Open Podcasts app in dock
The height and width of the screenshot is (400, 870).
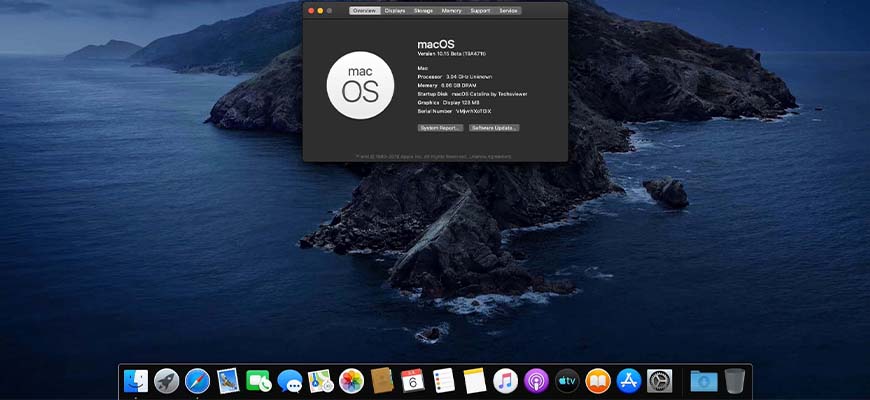point(536,381)
